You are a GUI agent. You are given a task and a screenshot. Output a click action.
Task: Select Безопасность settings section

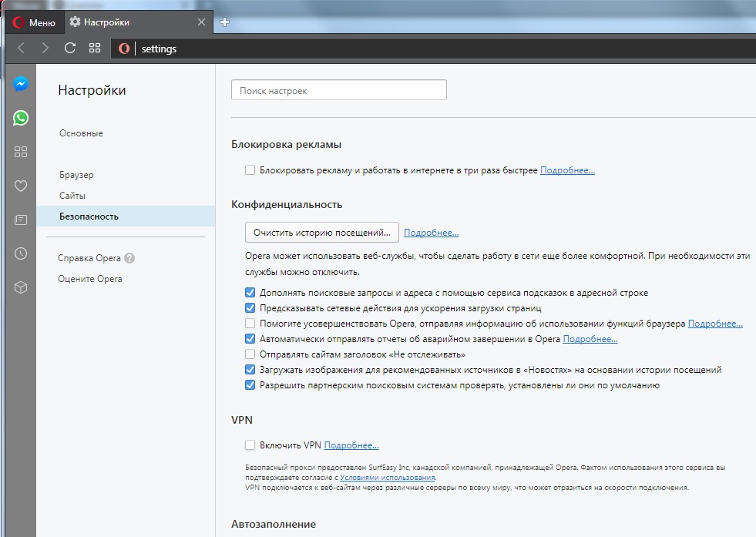pyautogui.click(x=126, y=216)
